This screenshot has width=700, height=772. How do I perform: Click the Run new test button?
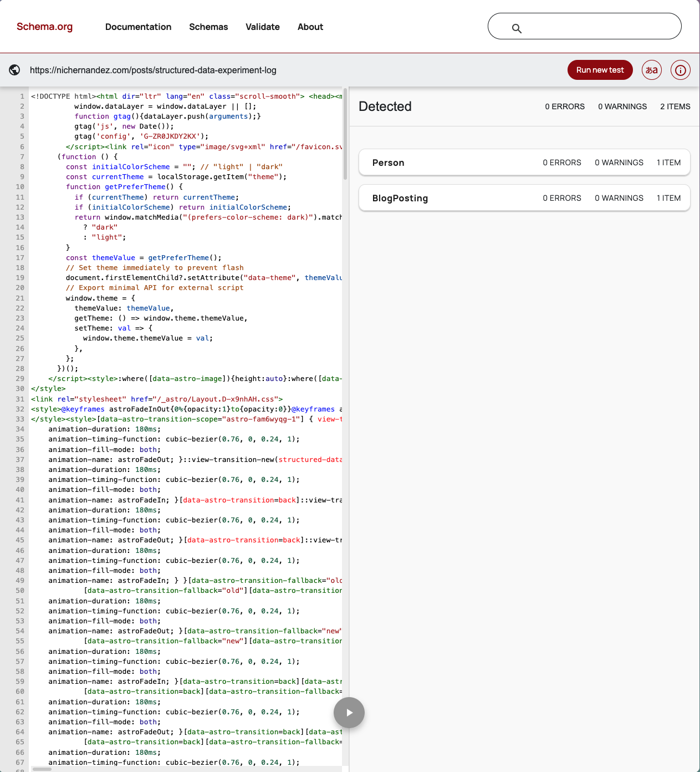[x=600, y=70]
